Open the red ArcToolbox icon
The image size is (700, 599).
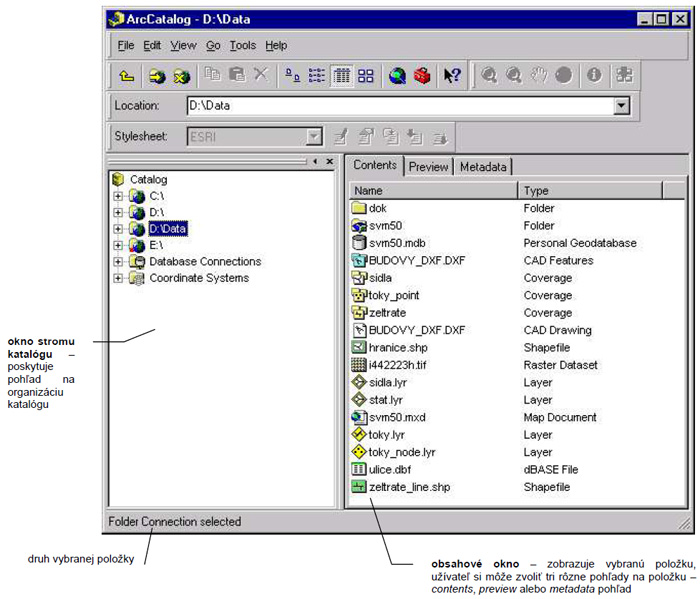[x=422, y=75]
